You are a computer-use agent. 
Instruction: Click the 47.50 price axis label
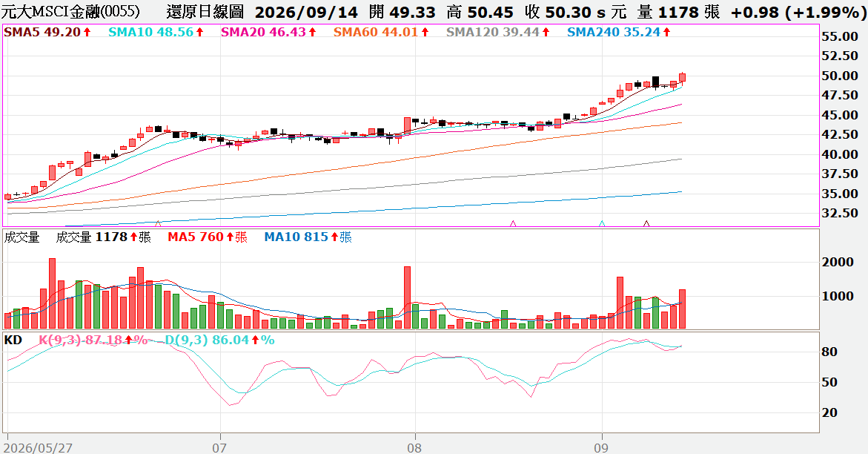840,96
